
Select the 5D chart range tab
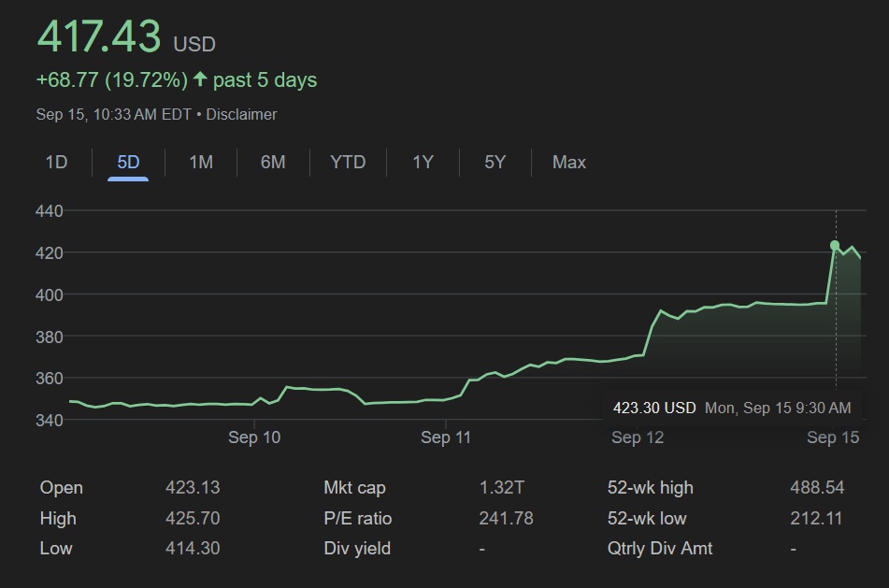[128, 163]
